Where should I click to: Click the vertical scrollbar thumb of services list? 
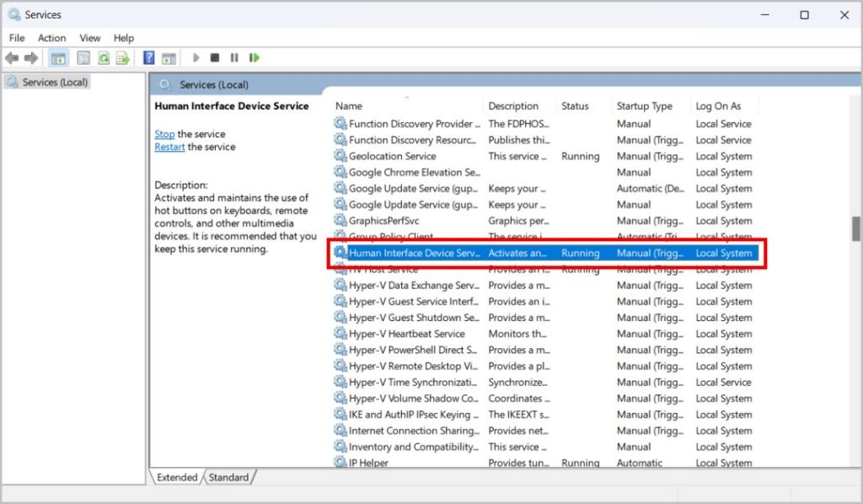[856, 228]
